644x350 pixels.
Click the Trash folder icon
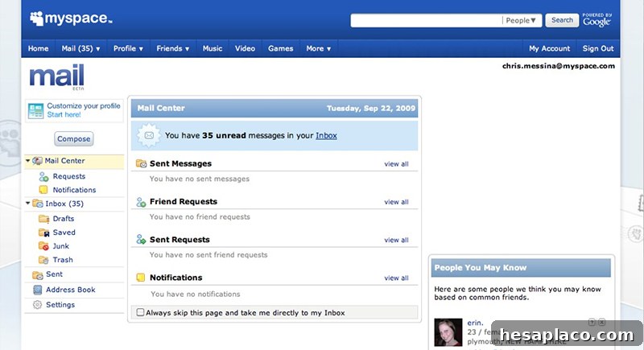coord(43,260)
